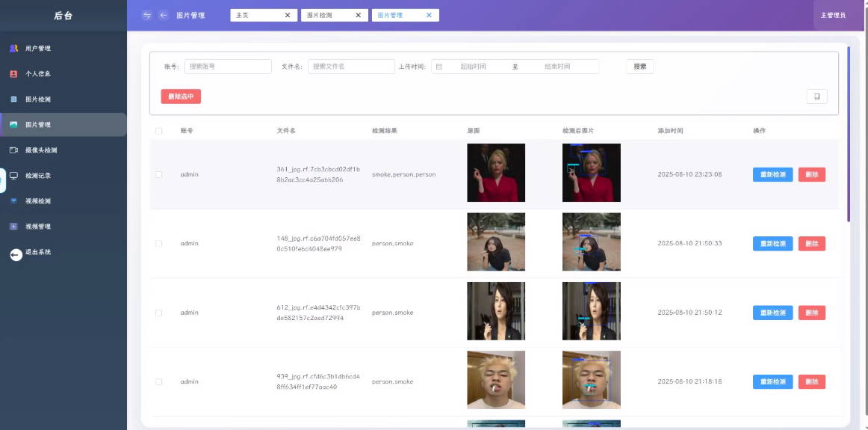Click the 用户管理 users icon in sidebar
868x430 pixels.
pyautogui.click(x=14, y=48)
